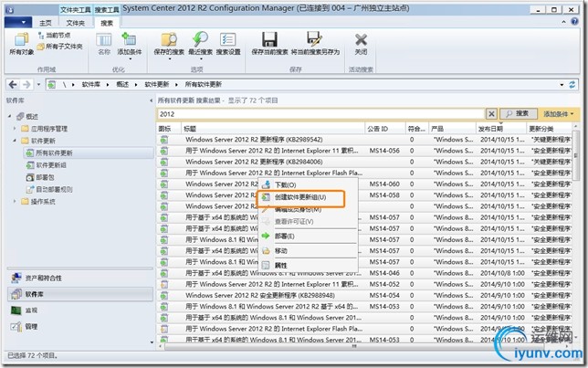588x368 pixels.
Task: Switch to the 搜索 ribbon tab
Action: pyautogui.click(x=107, y=23)
